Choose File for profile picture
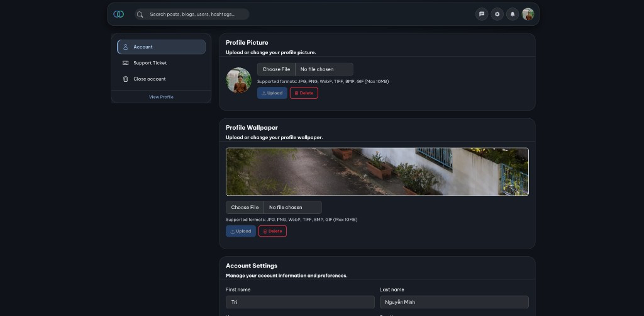This screenshot has height=316, width=644. (276, 69)
